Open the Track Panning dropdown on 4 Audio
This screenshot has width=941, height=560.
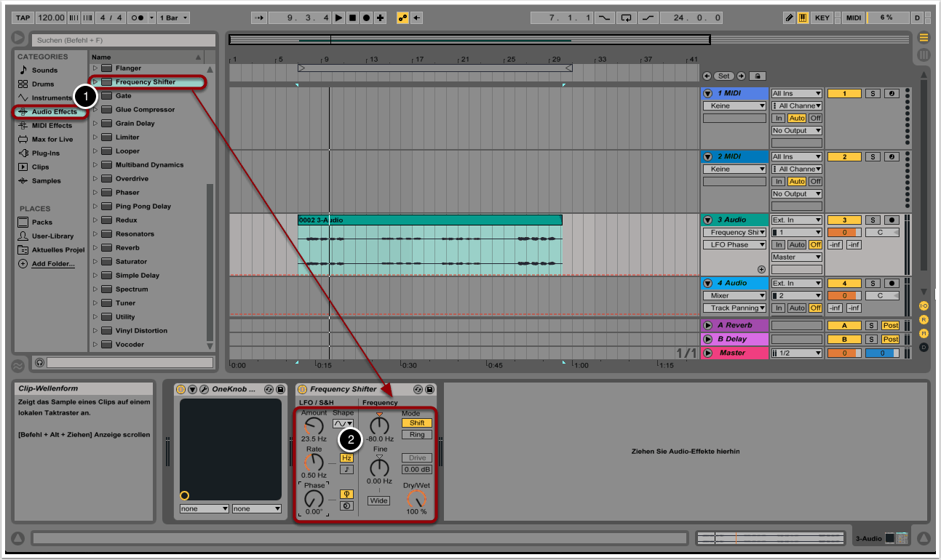pyautogui.click(x=734, y=308)
